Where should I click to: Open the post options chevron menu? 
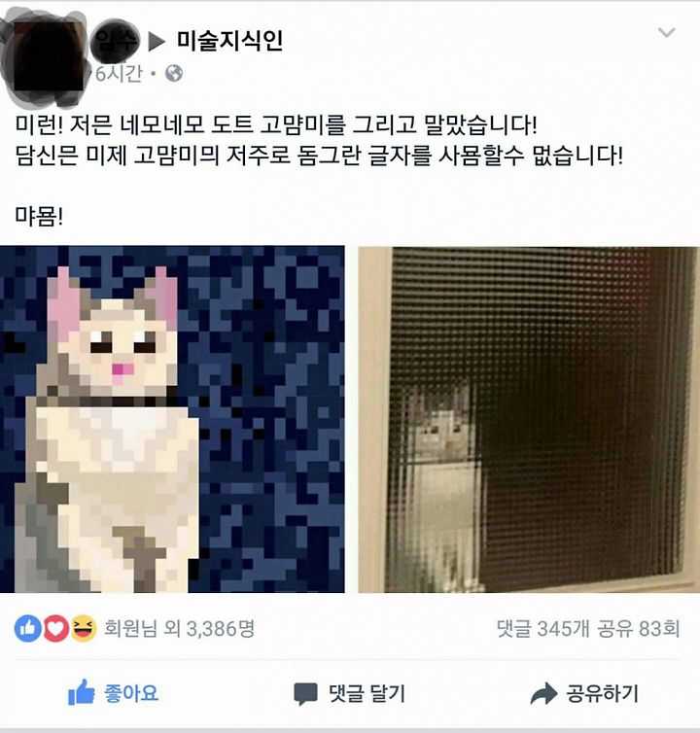(666, 32)
